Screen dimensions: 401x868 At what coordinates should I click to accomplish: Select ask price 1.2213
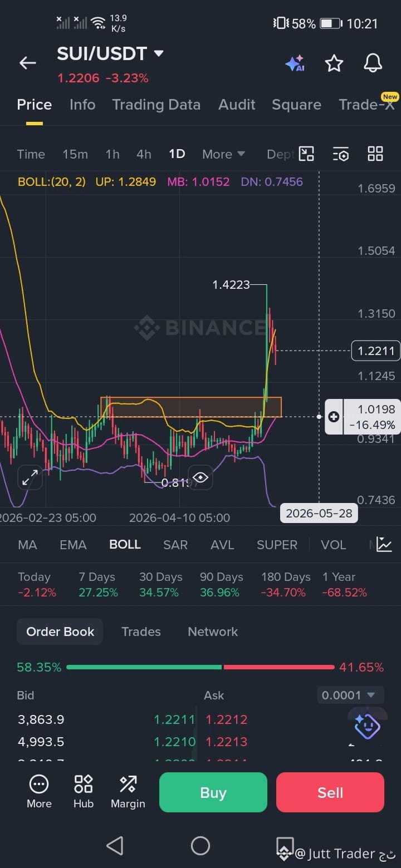[x=226, y=742]
